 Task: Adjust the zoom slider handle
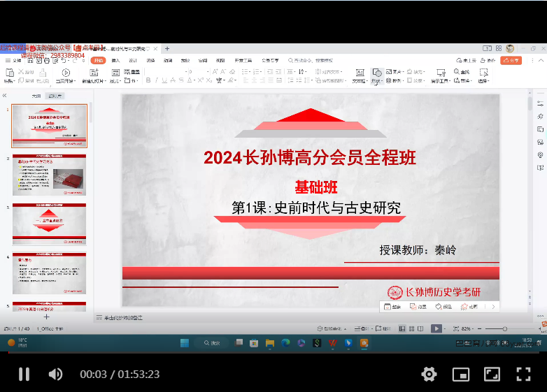tap(505, 328)
